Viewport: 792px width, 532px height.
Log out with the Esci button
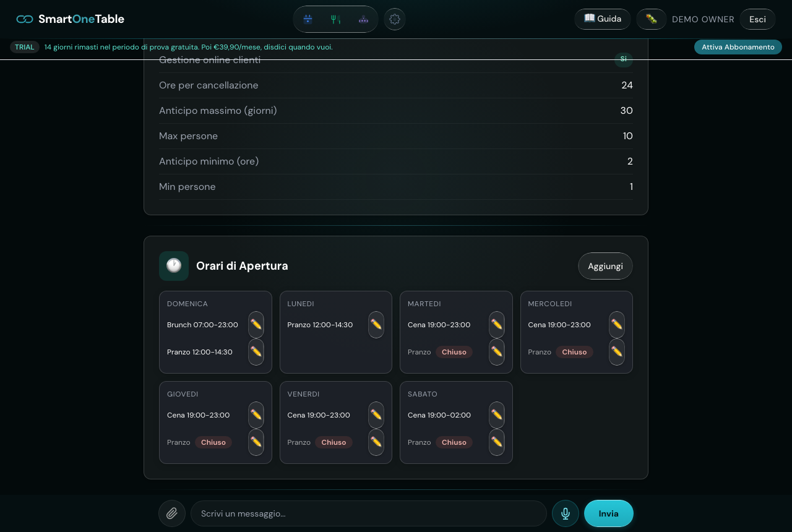(x=757, y=19)
